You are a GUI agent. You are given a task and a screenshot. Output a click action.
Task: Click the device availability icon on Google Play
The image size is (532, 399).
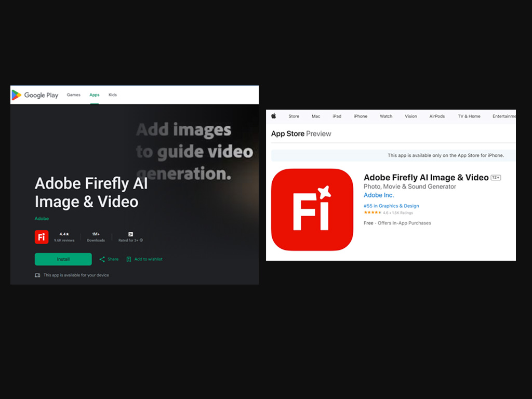(37, 275)
